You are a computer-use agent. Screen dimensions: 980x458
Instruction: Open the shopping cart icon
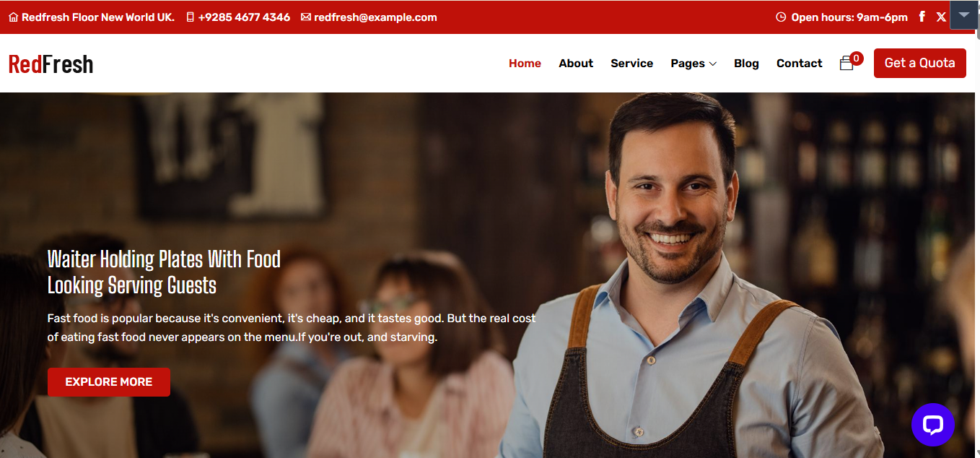[846, 64]
